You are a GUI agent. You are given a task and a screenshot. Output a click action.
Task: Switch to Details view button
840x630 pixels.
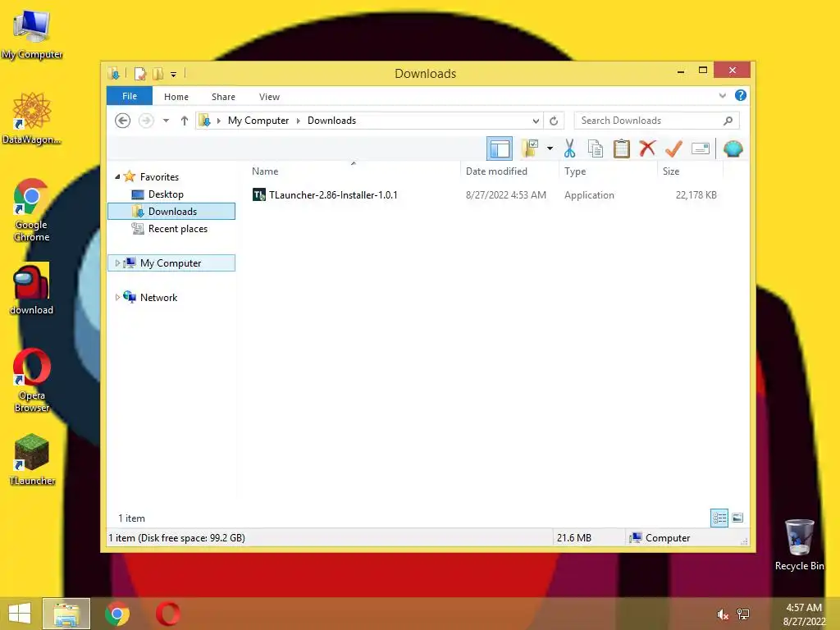719,518
